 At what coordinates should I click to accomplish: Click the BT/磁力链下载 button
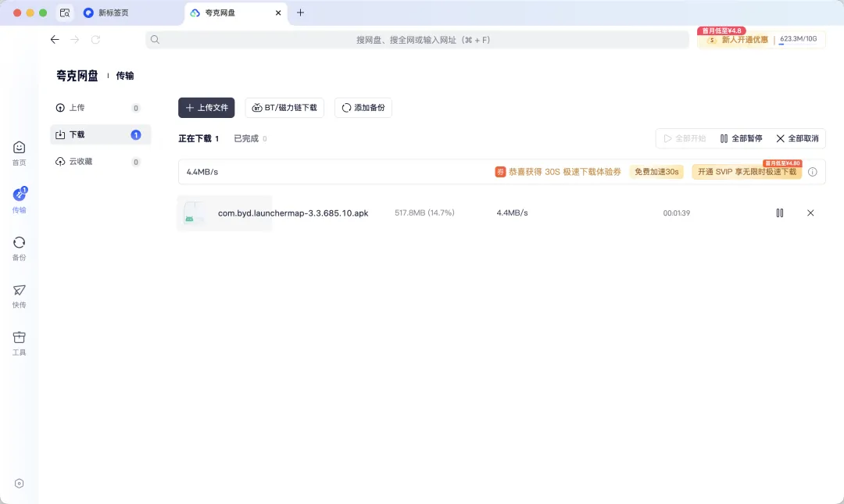tap(284, 108)
